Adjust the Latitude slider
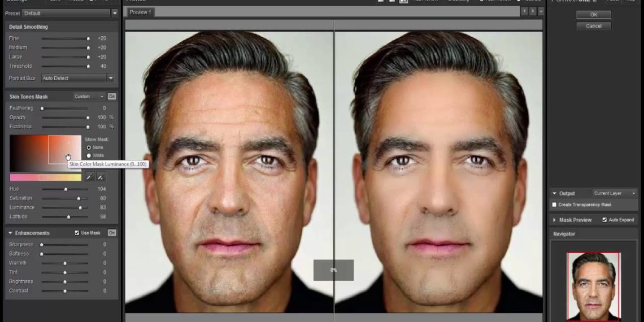The width and height of the screenshot is (644, 322). tap(65, 217)
